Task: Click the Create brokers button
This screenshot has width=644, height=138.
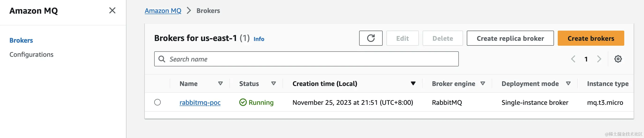Action: click(x=590, y=38)
